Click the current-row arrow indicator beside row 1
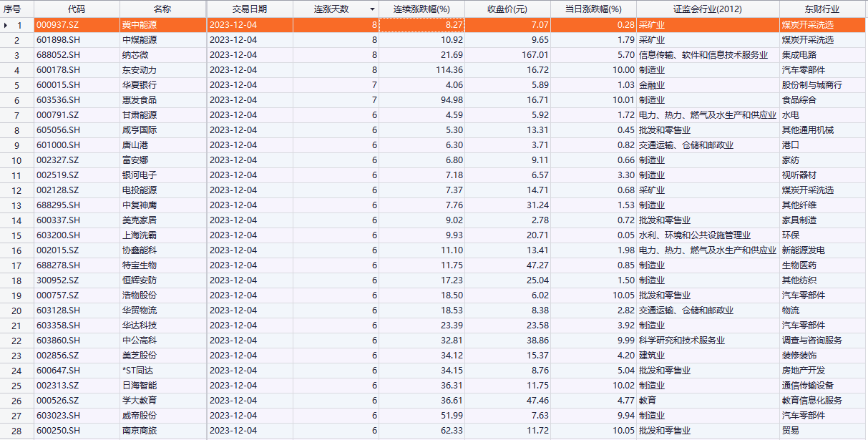The image size is (868, 440). 6,25
